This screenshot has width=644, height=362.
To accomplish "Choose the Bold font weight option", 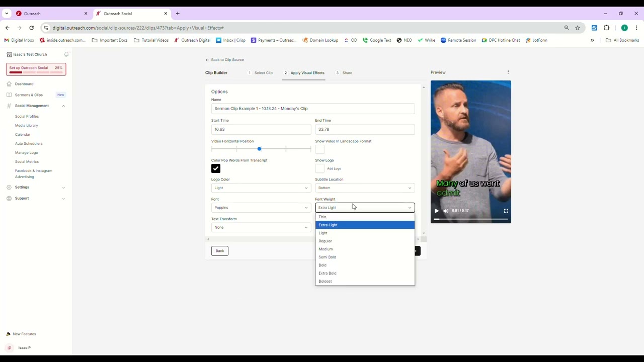I will [x=365, y=265].
